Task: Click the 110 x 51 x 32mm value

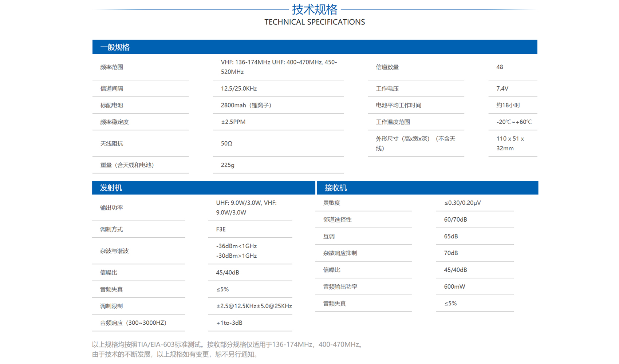Action: pos(510,143)
